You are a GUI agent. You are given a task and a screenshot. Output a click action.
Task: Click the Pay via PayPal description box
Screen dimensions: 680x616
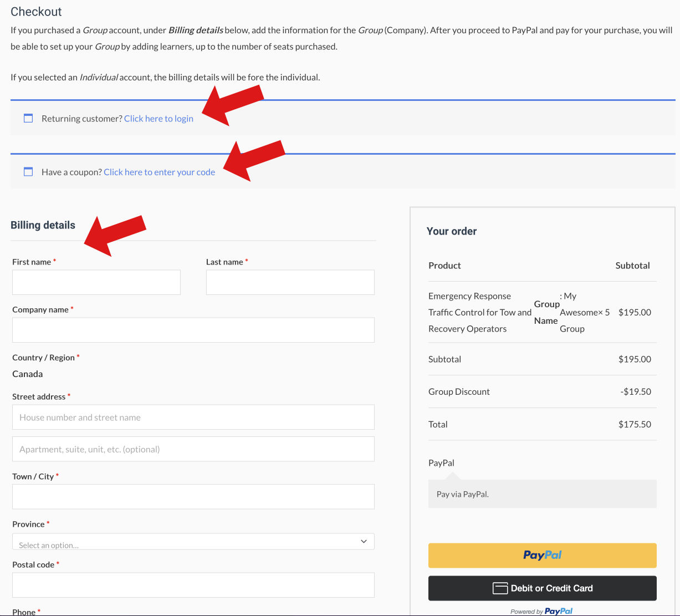coord(542,493)
